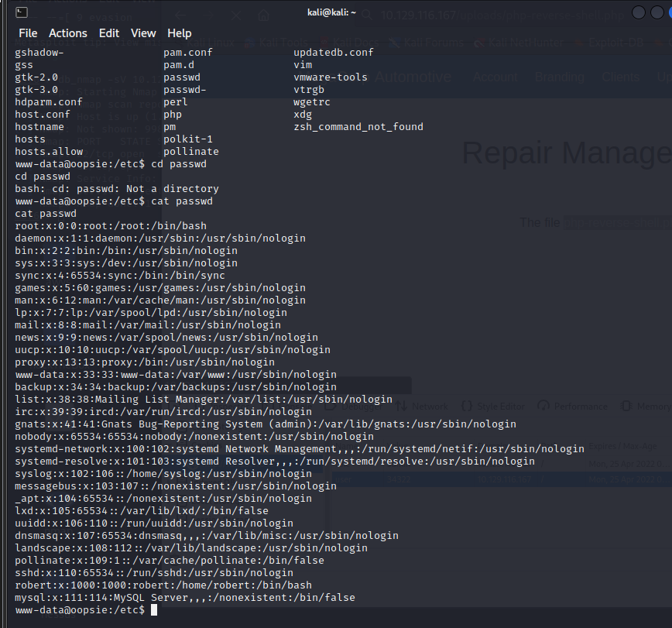
Task: Open the File menu
Action: point(28,33)
